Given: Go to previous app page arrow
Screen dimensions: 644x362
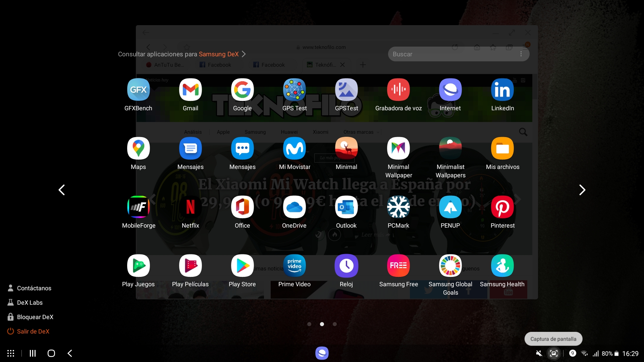Looking at the screenshot, I should coord(62,190).
